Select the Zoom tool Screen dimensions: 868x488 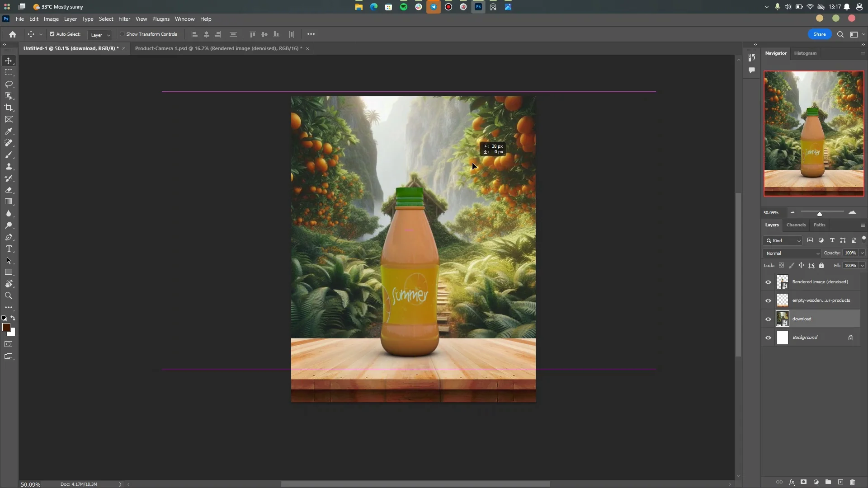pyautogui.click(x=9, y=296)
